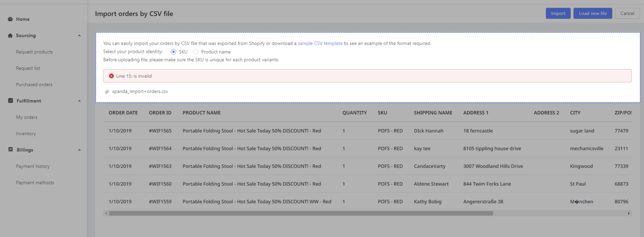Click the PRODUCT NAME column header
This screenshot has height=237, width=644.
click(x=202, y=113)
